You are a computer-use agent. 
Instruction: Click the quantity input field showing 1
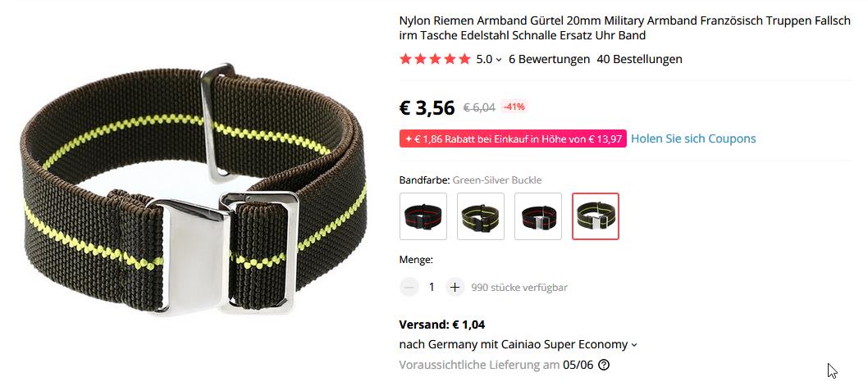[432, 287]
